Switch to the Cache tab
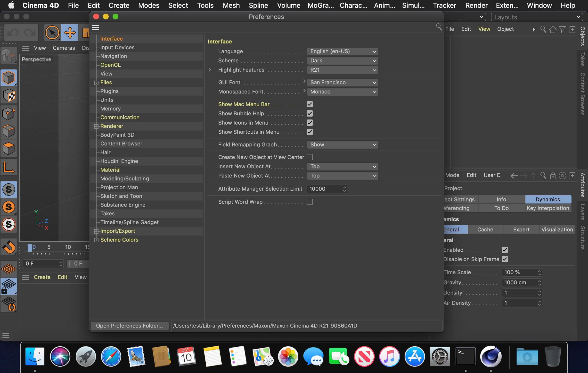 pos(485,229)
